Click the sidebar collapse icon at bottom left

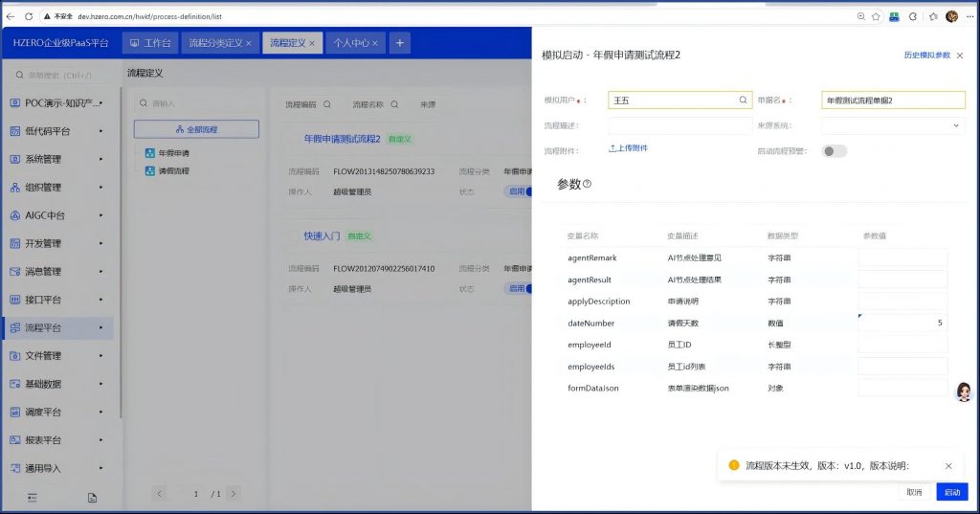coord(33,497)
